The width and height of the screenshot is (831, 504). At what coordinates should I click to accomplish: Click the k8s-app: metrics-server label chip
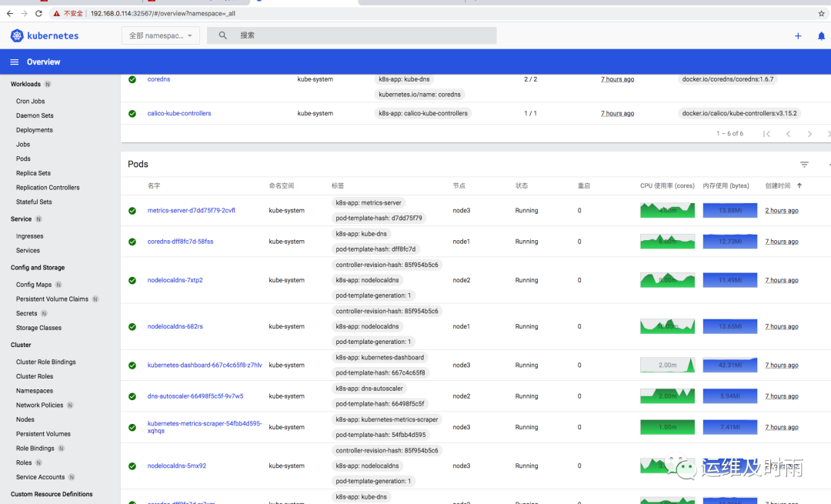(369, 202)
